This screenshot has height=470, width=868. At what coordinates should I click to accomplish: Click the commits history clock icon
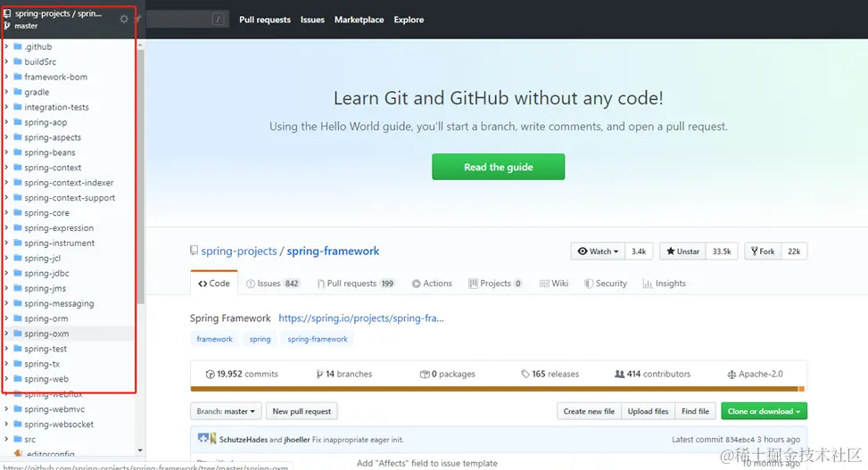[210, 375]
